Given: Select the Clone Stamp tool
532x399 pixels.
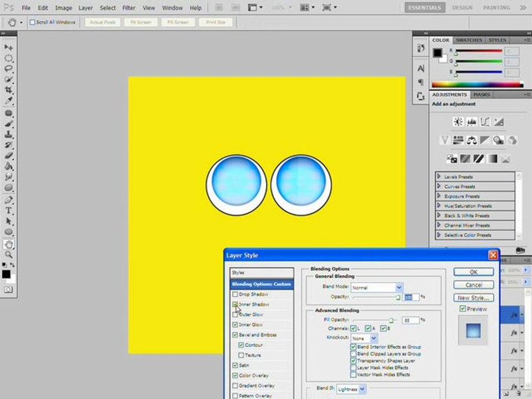Looking at the screenshot, I should 8,134.
